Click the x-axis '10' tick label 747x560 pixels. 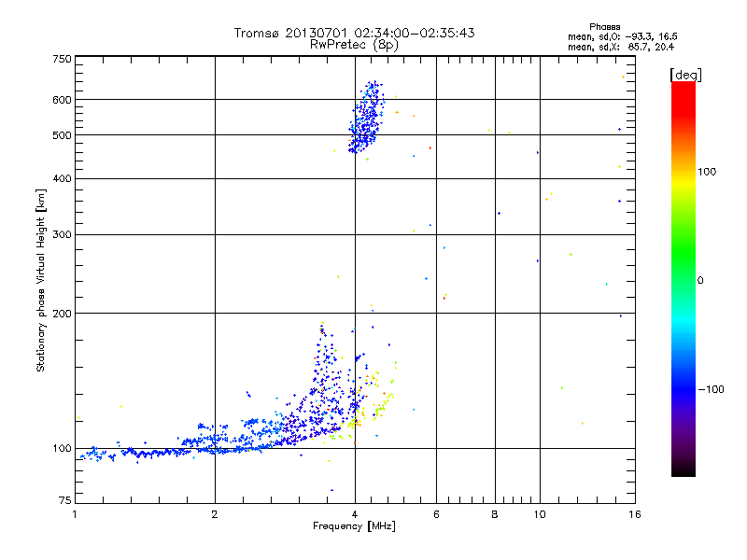540,514
